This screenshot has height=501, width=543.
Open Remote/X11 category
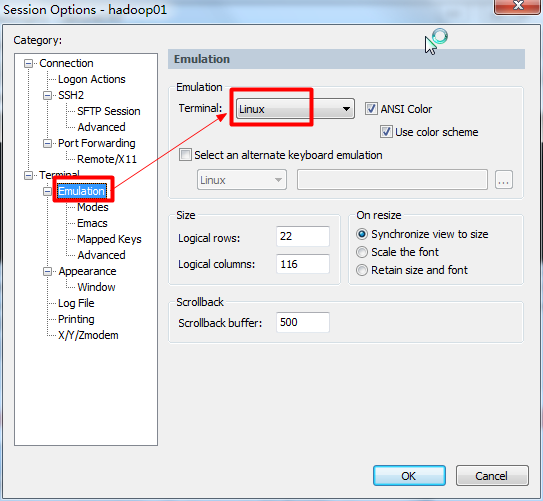point(107,159)
